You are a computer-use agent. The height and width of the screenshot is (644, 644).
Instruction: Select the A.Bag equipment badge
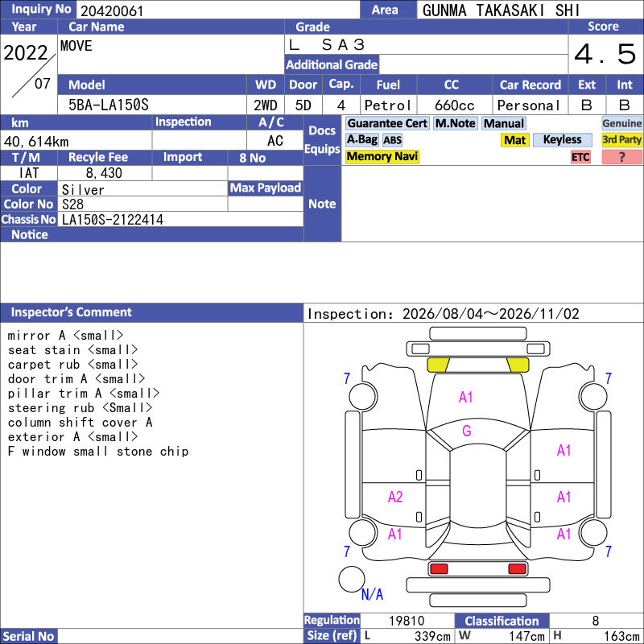tap(361, 139)
